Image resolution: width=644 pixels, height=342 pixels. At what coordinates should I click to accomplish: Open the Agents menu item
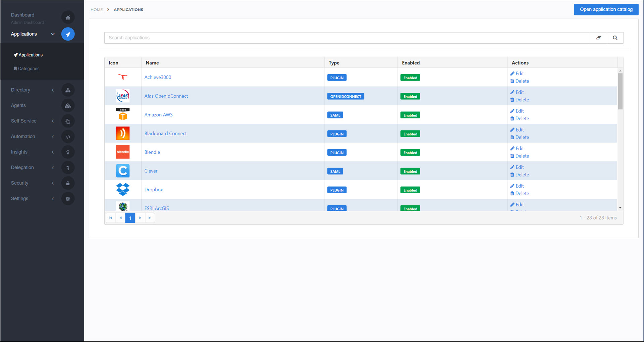coord(18,105)
